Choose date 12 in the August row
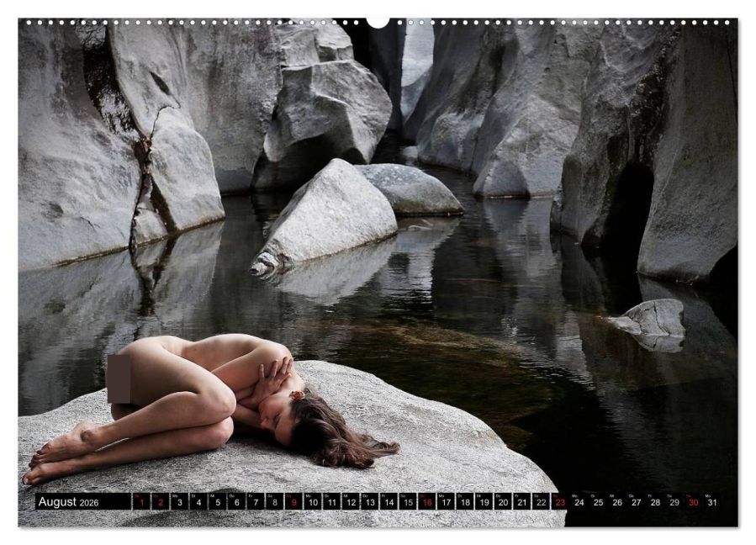This screenshot has height=545, width=756. (x=351, y=501)
